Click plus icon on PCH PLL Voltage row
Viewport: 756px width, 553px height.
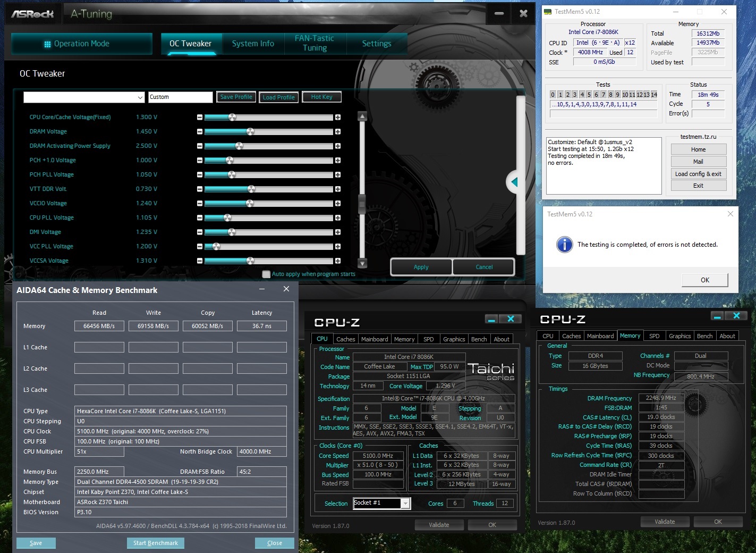pyautogui.click(x=338, y=174)
